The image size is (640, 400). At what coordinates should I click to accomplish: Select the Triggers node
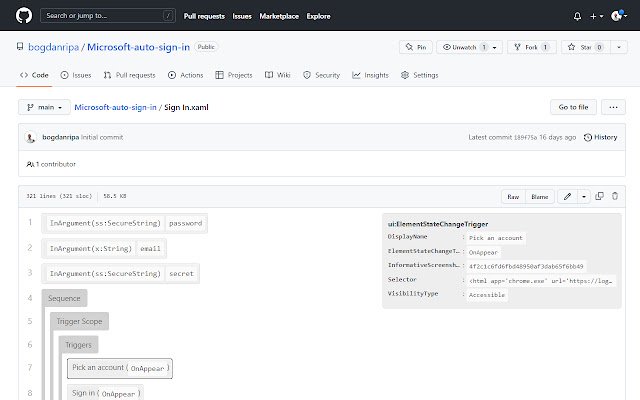pos(78,345)
